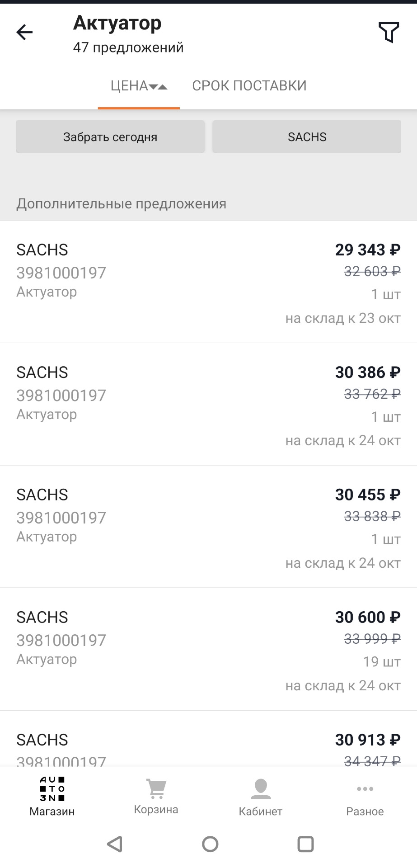Open the offer with 19 шт available
This screenshot has width=417, height=868.
[x=208, y=650]
